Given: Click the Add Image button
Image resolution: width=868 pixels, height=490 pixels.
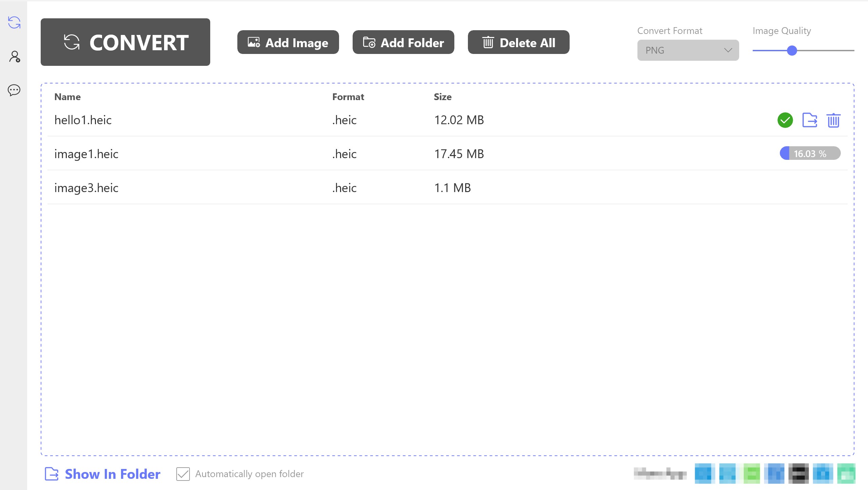Looking at the screenshot, I should click(x=288, y=42).
